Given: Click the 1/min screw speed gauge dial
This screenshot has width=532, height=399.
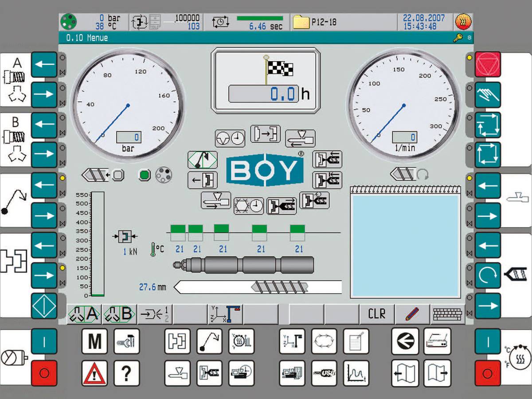Looking at the screenshot, I should point(403,106).
